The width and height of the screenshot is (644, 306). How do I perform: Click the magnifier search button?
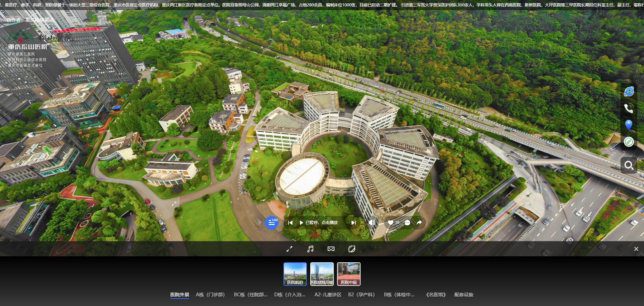[x=629, y=165]
